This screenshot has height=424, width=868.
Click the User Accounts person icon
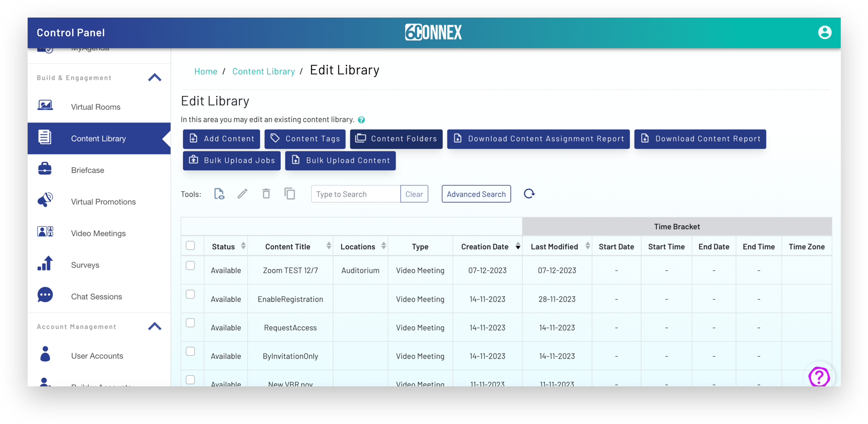(x=45, y=354)
